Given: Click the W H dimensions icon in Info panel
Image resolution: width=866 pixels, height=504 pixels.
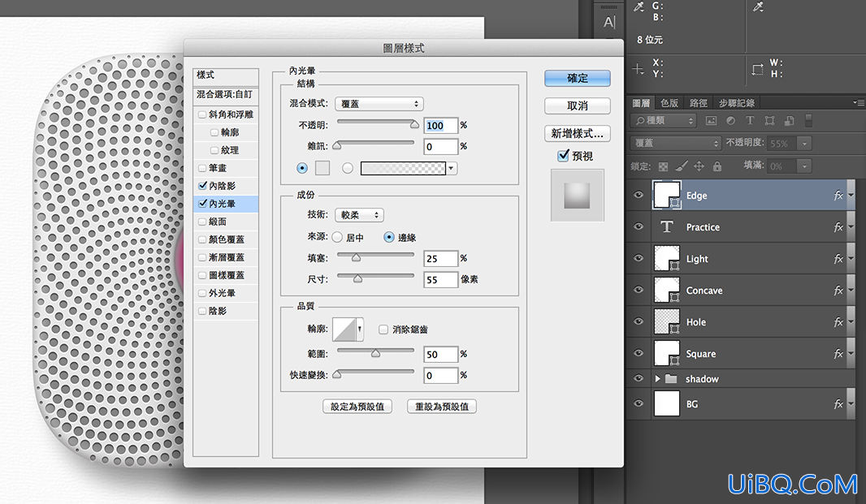Looking at the screenshot, I should [757, 70].
